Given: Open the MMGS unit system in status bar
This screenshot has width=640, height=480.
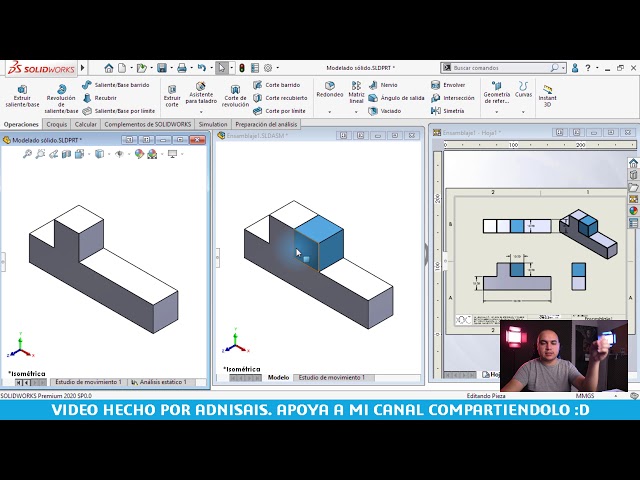Looking at the screenshot, I should click(584, 396).
